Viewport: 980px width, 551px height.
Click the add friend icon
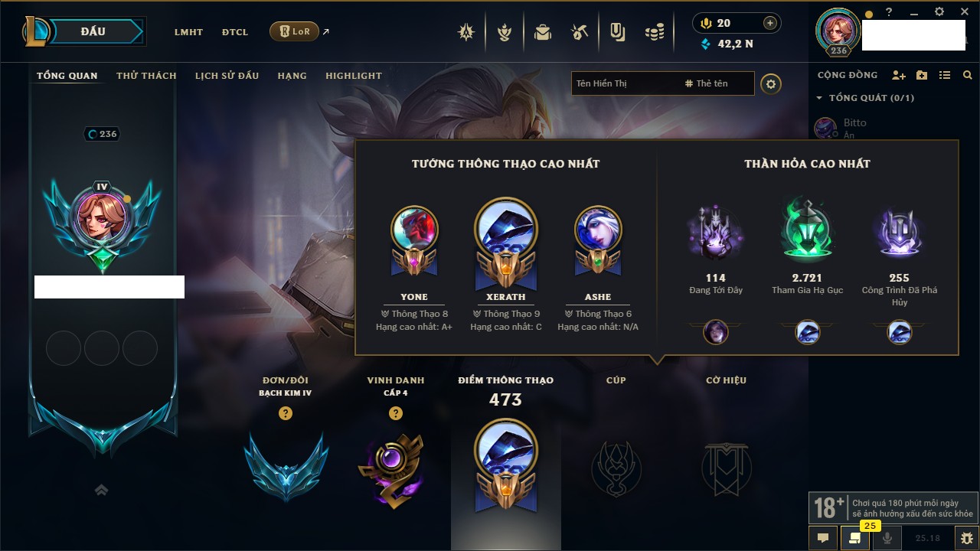tap(899, 75)
